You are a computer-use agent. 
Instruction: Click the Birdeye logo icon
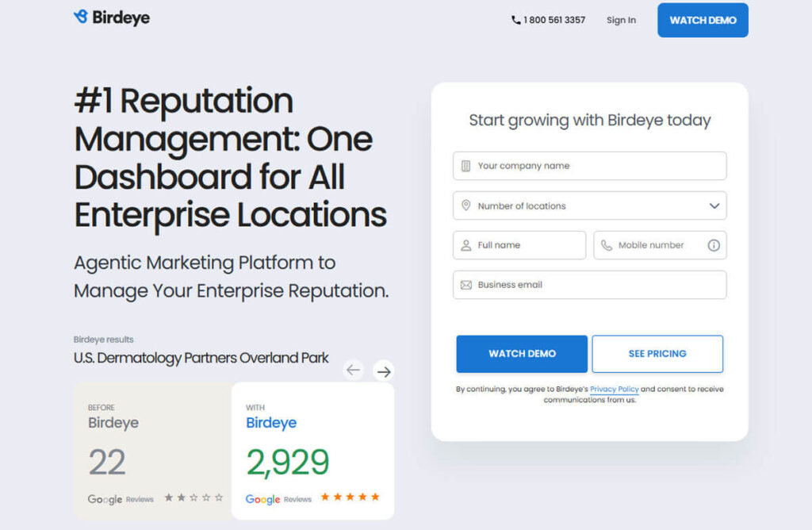point(80,17)
